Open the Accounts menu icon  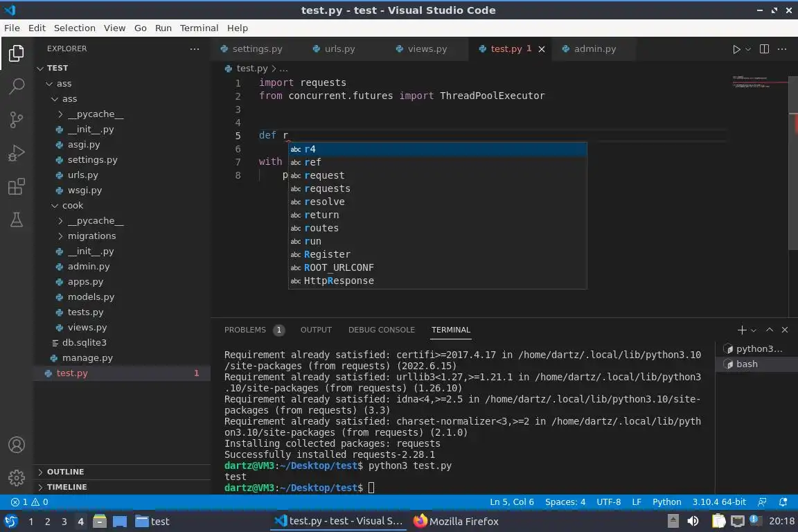(17, 445)
